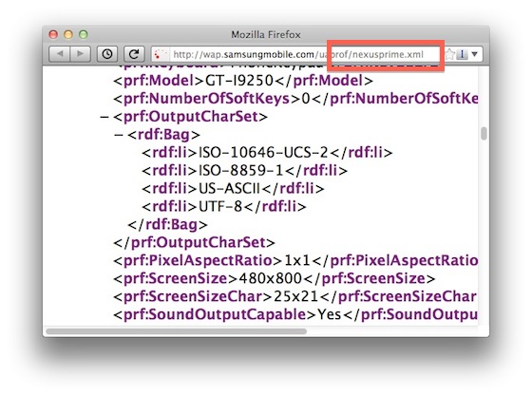Screen dimensions: 532x396
Task: Click the ISO-10646-UCS-2 list entry
Action: 263,153
